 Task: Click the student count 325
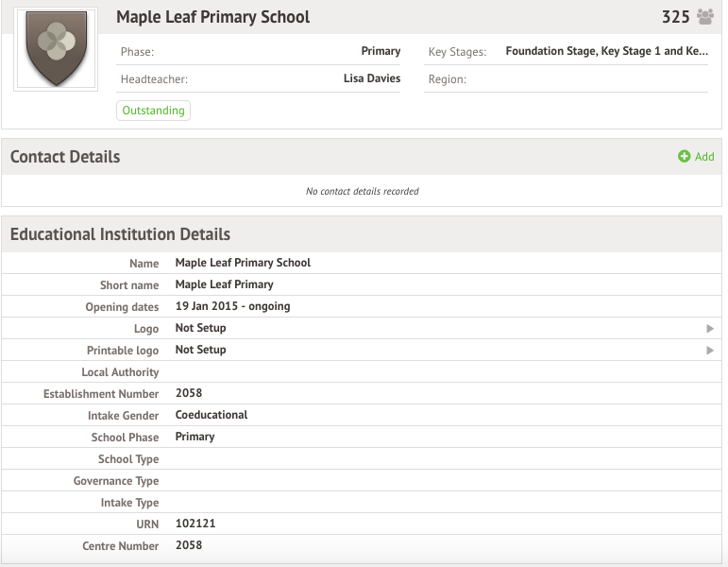675,17
